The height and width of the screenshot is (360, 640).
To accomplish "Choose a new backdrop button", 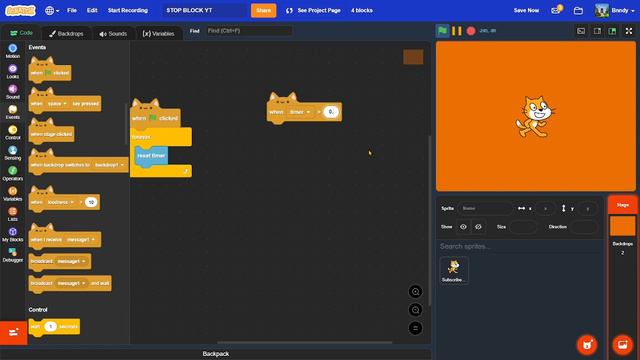I will pyautogui.click(x=622, y=344).
